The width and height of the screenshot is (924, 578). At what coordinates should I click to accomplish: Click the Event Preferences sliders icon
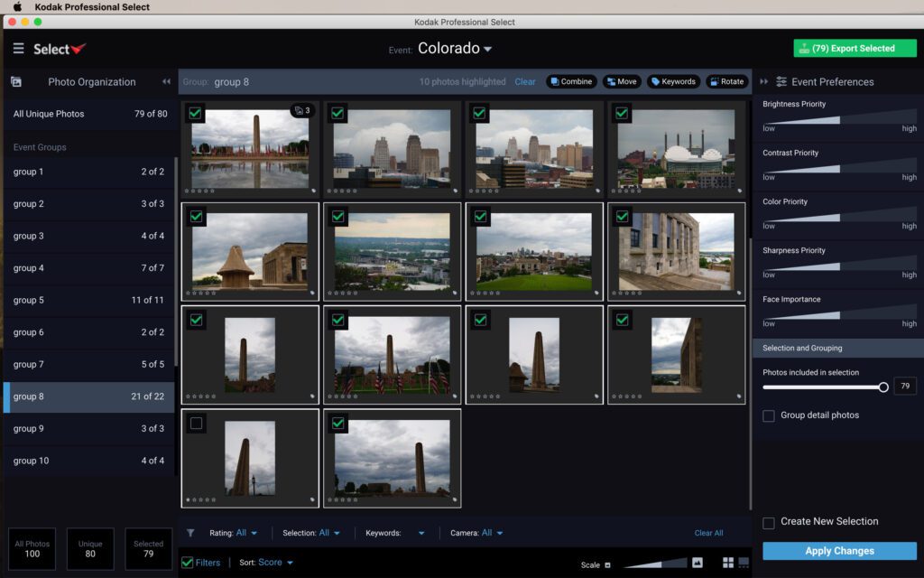(781, 82)
